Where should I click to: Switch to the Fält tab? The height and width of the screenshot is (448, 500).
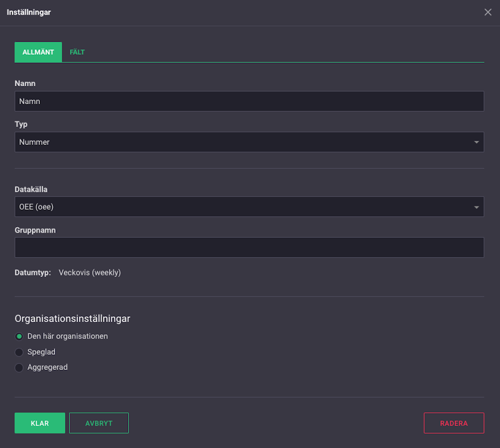click(x=77, y=52)
